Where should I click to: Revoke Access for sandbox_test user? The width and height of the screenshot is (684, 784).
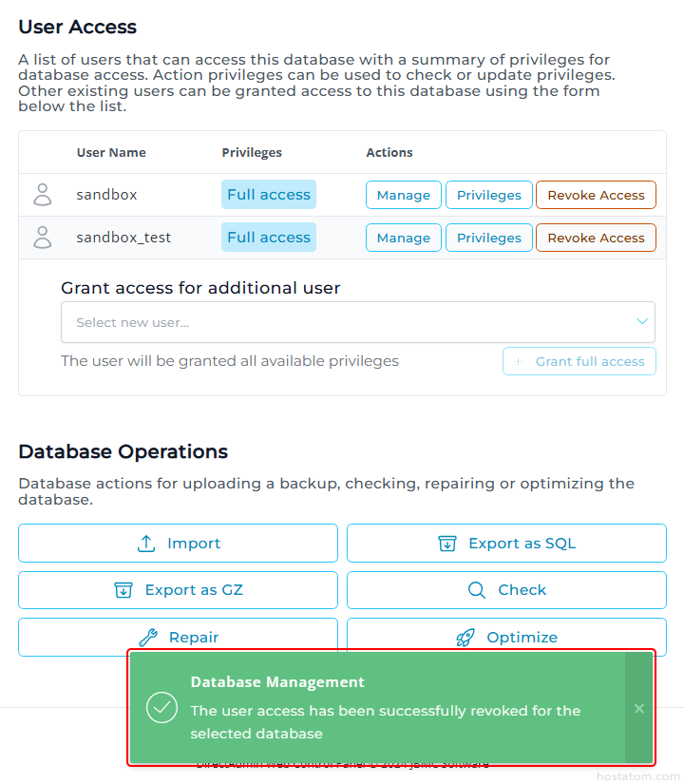(x=596, y=238)
